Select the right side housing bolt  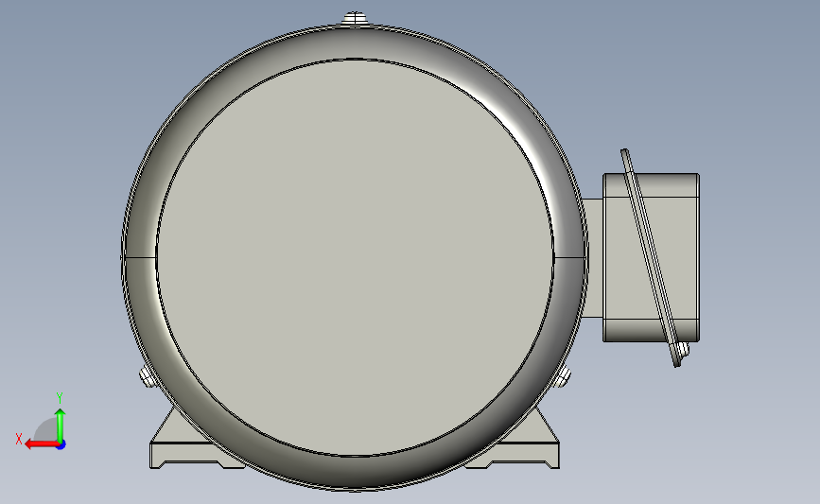[563, 377]
